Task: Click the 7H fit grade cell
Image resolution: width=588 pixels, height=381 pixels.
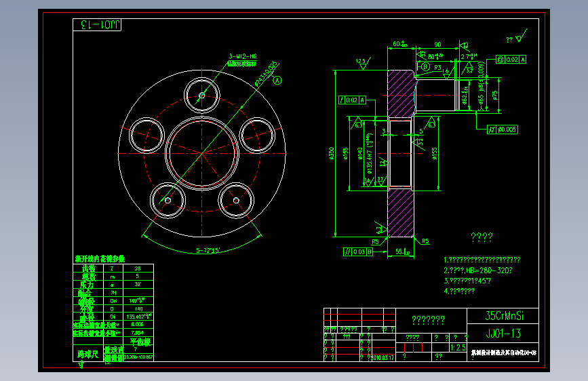Action: tap(113, 293)
